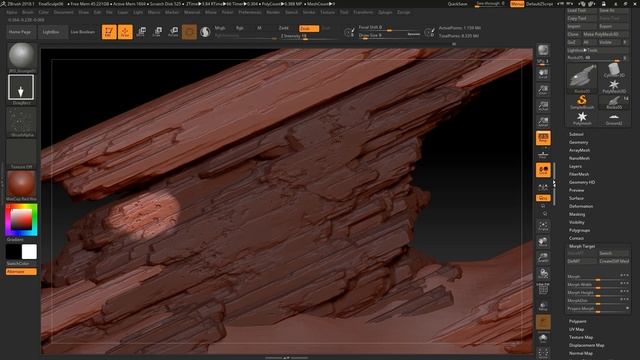Toggle Line Fill PolyF display
Image resolution: width=640 pixels, height=360 pixels.
tap(543, 289)
